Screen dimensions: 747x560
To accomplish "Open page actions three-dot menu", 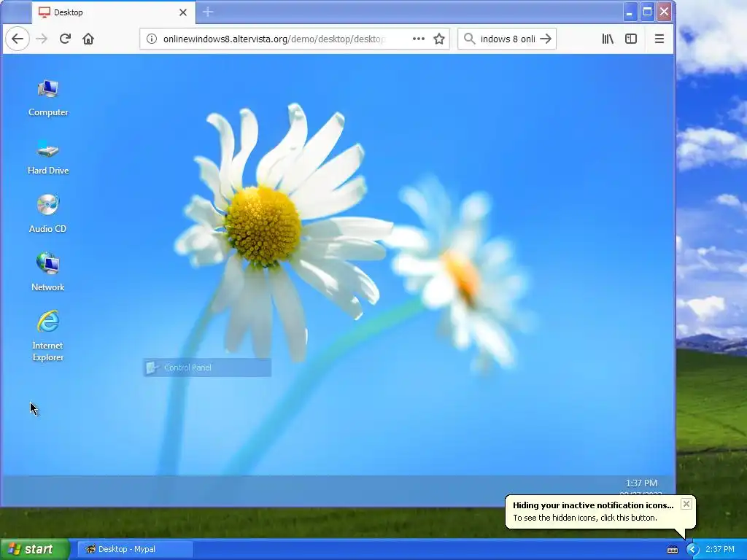I will click(418, 39).
